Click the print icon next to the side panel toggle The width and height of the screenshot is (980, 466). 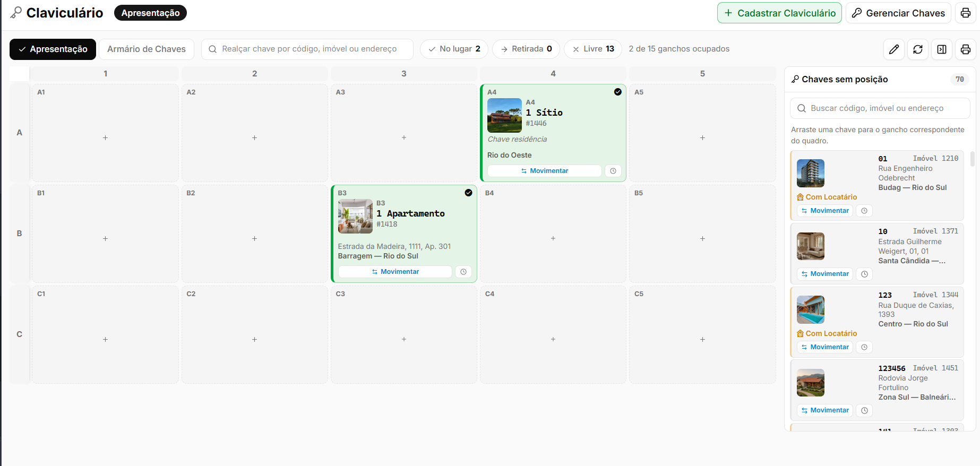966,49
